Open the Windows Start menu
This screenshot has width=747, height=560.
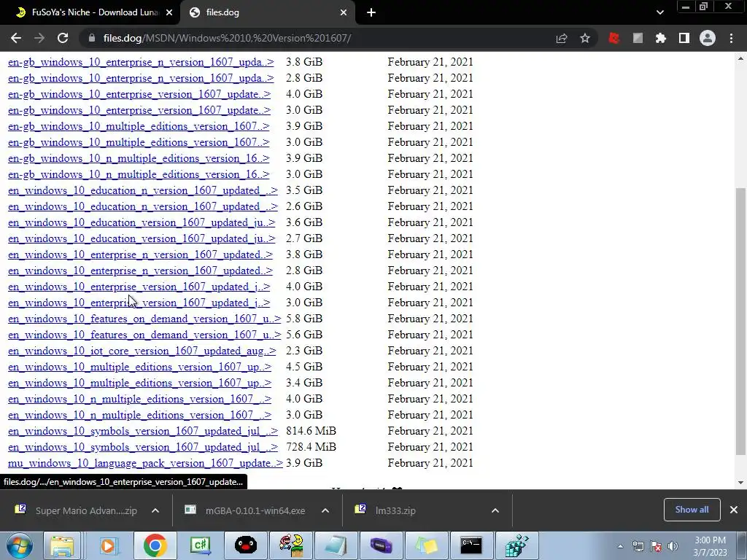pyautogui.click(x=19, y=545)
